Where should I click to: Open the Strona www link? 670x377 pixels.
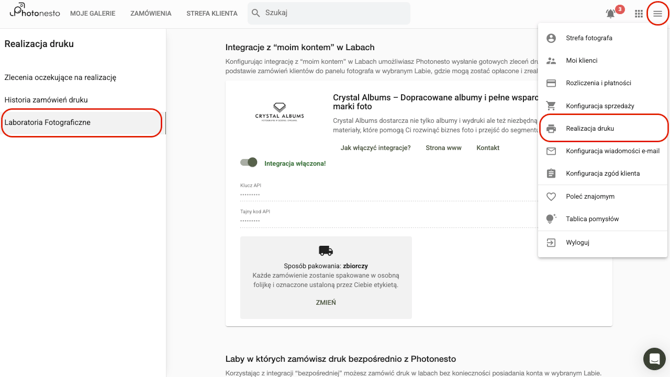pos(443,148)
